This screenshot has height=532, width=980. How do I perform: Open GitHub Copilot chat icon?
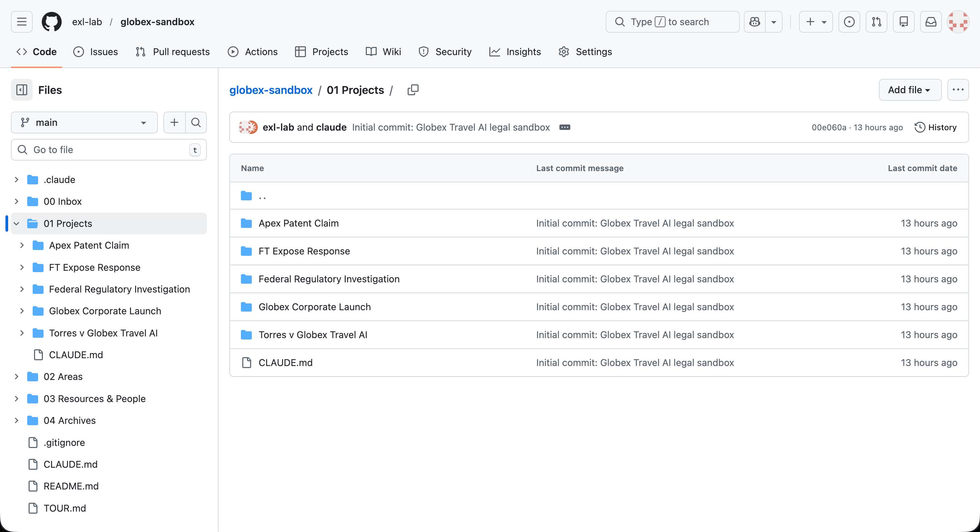[754, 22]
